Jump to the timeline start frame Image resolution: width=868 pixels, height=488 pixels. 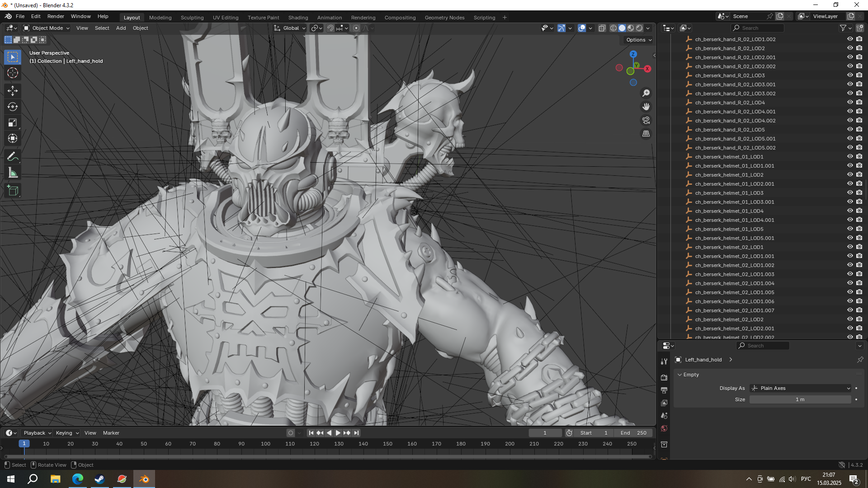click(311, 433)
